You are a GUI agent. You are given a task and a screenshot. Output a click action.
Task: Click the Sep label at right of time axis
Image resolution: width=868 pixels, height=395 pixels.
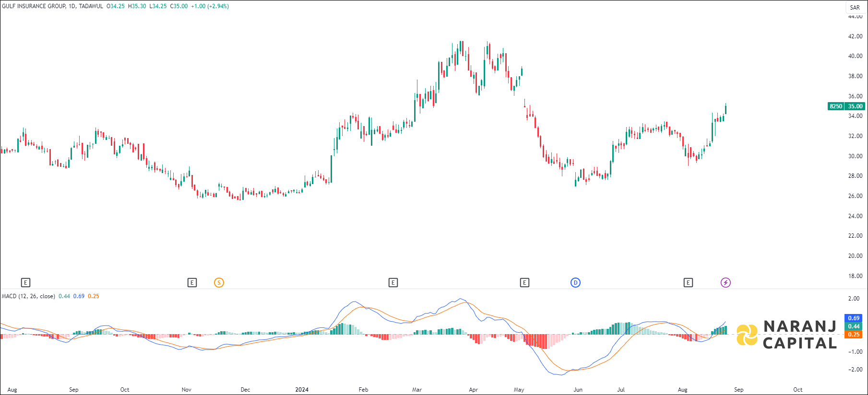click(739, 390)
